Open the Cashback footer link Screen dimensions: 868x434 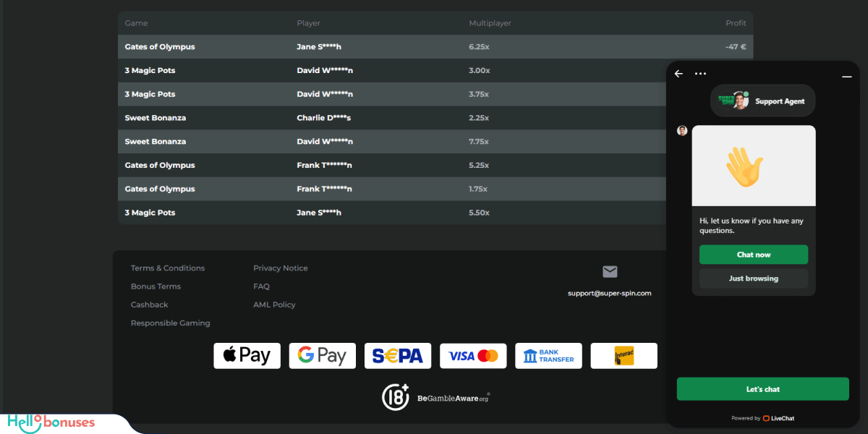pyautogui.click(x=149, y=305)
